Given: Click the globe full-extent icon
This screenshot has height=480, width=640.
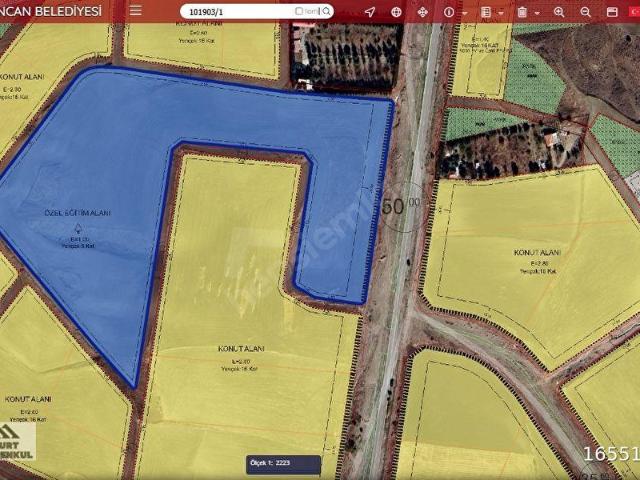Looking at the screenshot, I should [397, 12].
